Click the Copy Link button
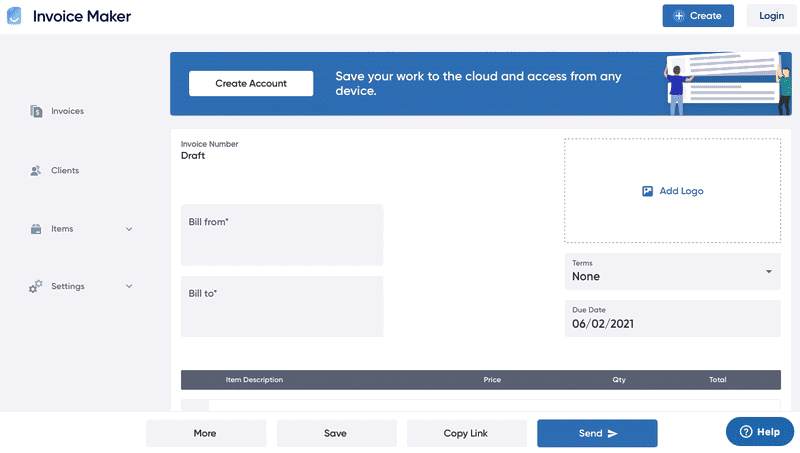 [466, 434]
